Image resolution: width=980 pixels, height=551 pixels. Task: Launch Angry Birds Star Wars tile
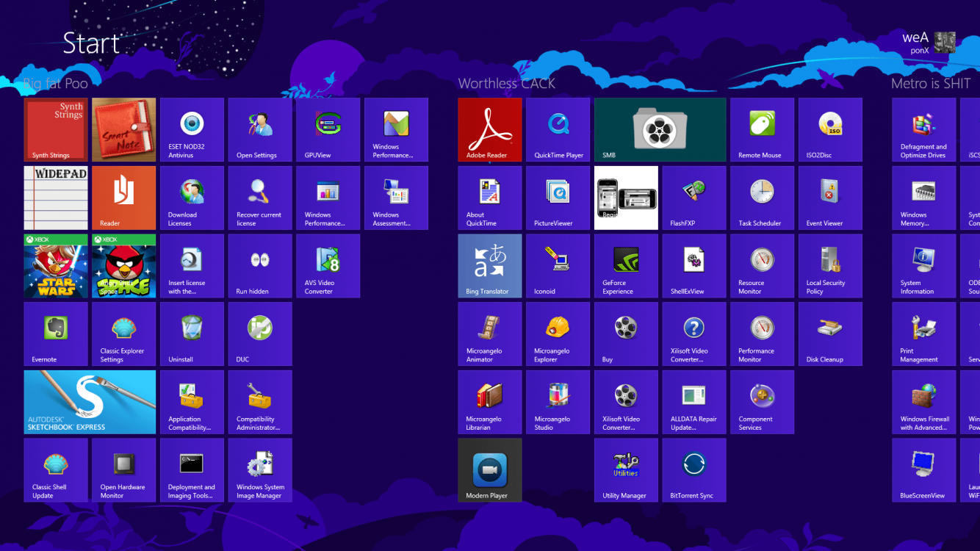56,266
